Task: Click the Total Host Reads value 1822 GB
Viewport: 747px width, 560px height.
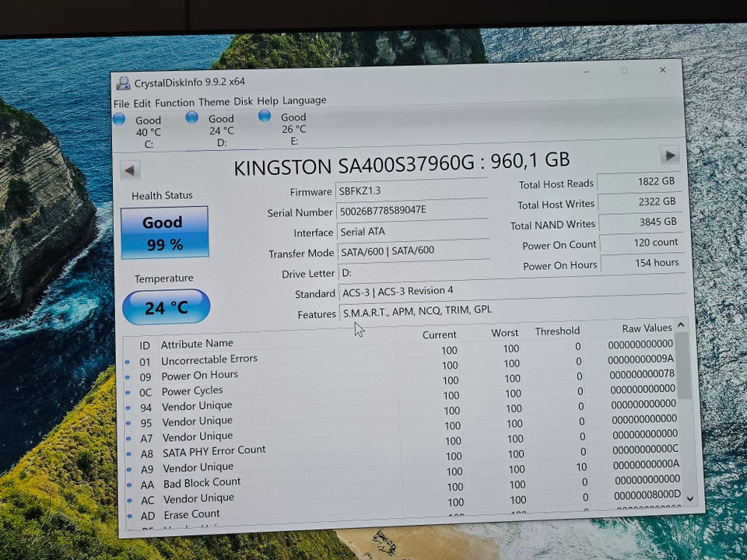Action: [639, 181]
